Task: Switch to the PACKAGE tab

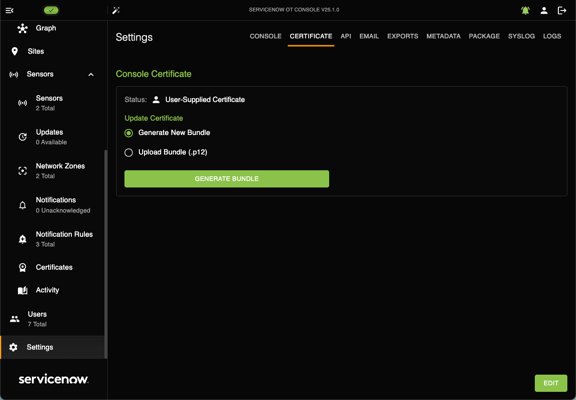Action: (x=484, y=36)
